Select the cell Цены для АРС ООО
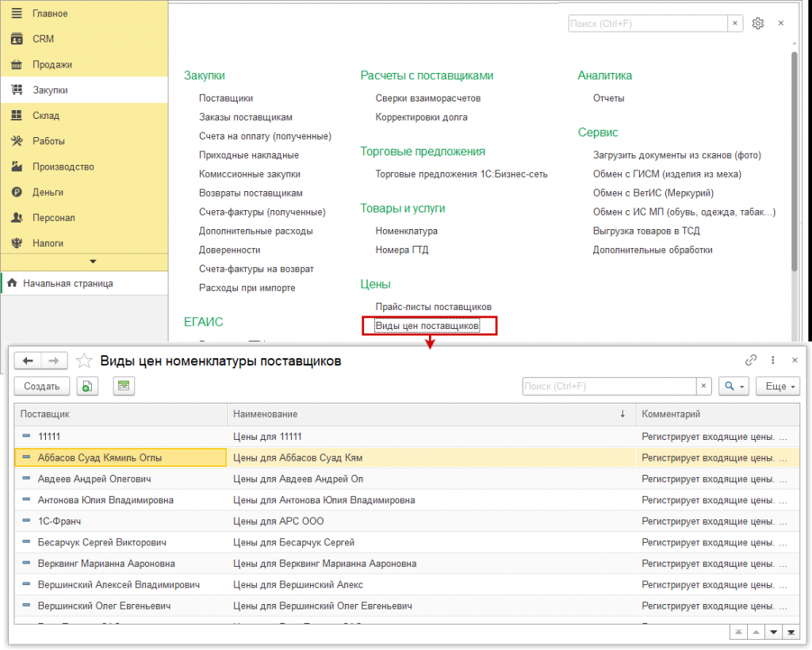 click(431, 521)
